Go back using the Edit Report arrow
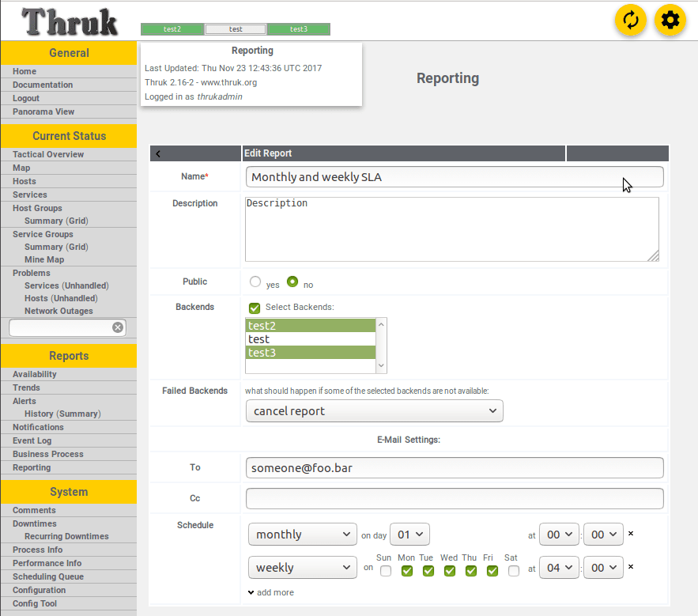 click(x=158, y=153)
